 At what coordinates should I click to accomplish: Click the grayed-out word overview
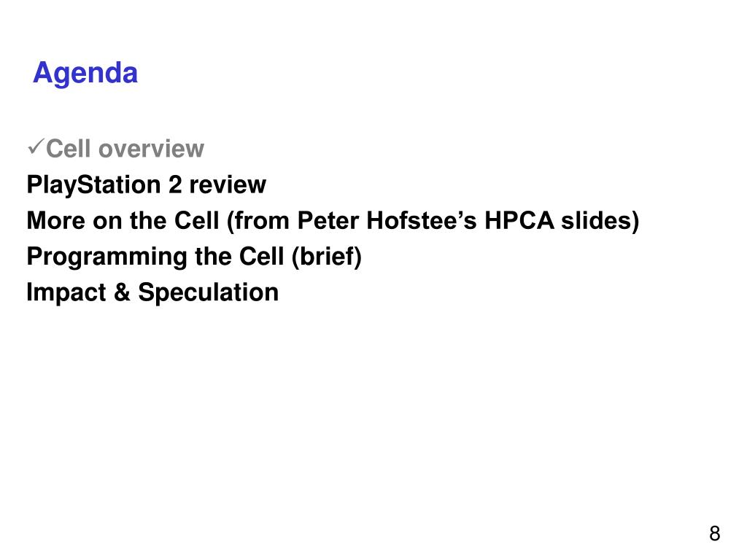151,149
